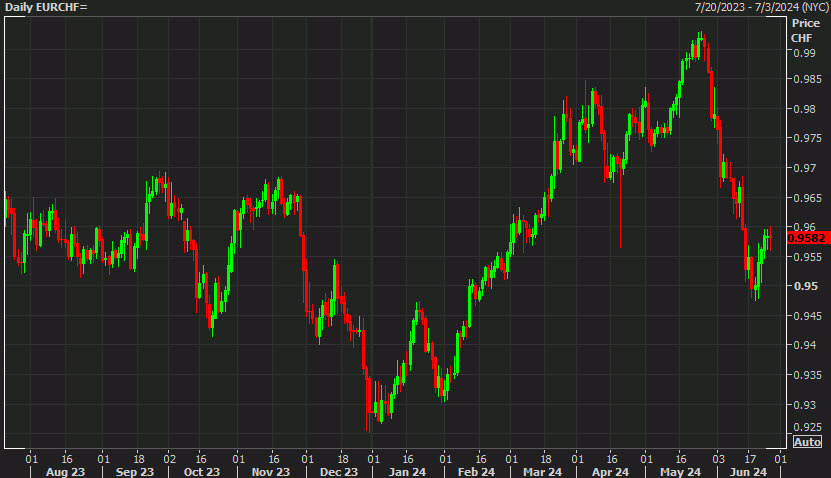Viewport: 831px width, 478px height.
Task: Click the Price axis heading
Action: pyautogui.click(x=806, y=23)
